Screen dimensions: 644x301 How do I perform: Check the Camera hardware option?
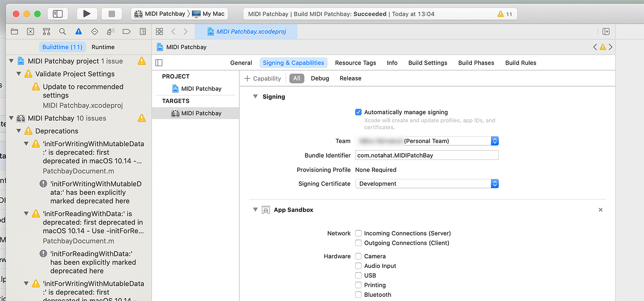358,256
